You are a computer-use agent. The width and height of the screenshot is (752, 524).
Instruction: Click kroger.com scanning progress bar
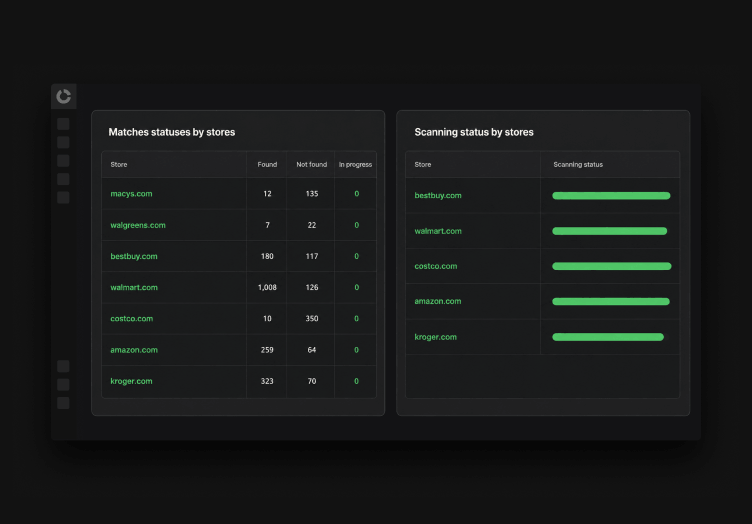(608, 337)
